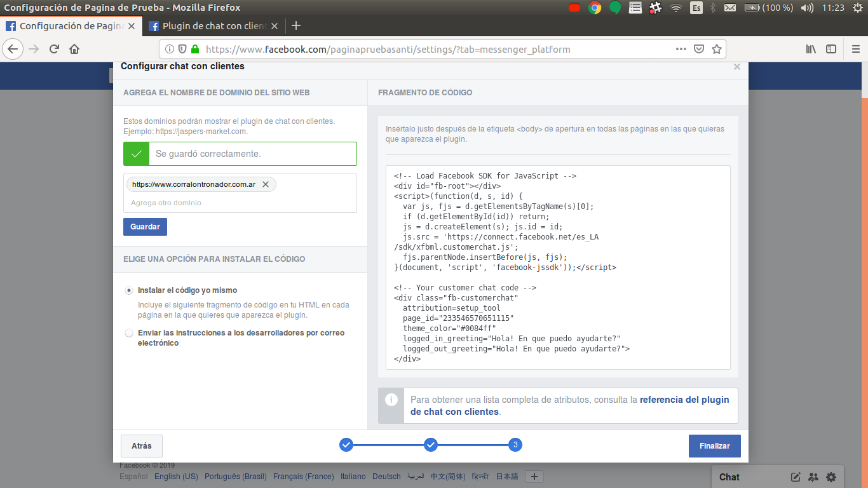
Task: Select Enviar las instrucciones a los desarrolladores option
Action: 129,333
